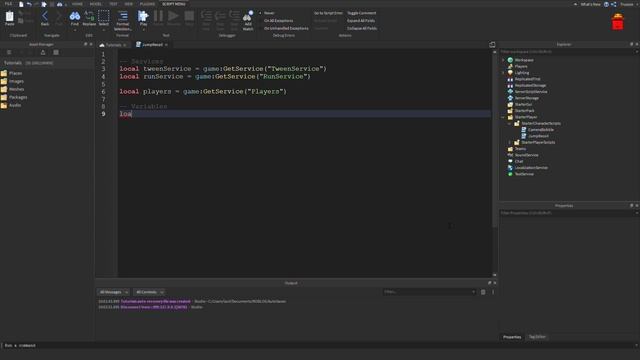Screen dimensions: 640x360
Task: Click Toggle Comment in Actions
Action: [361, 13]
